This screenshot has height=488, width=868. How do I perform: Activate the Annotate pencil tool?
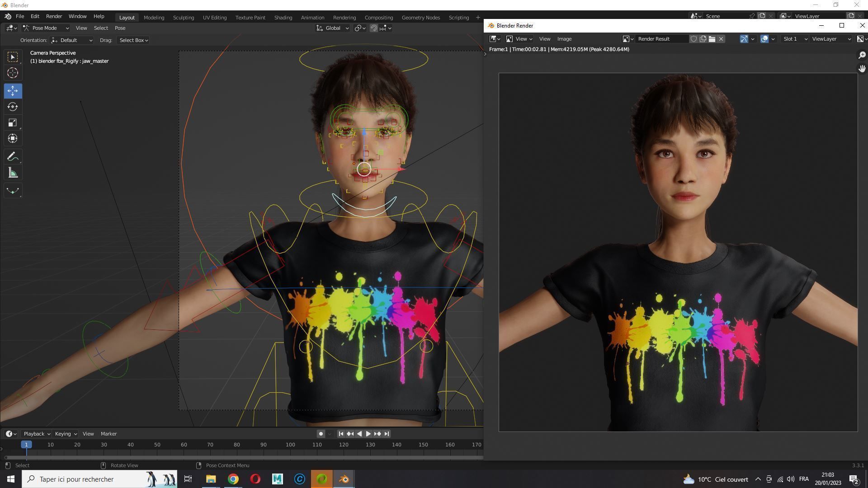(x=13, y=157)
